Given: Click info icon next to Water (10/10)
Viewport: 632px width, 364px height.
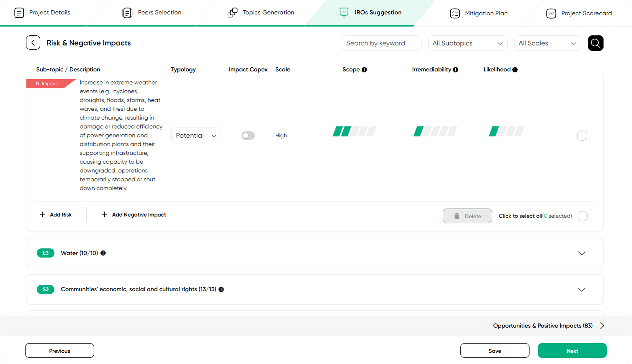Looking at the screenshot, I should 103,253.
